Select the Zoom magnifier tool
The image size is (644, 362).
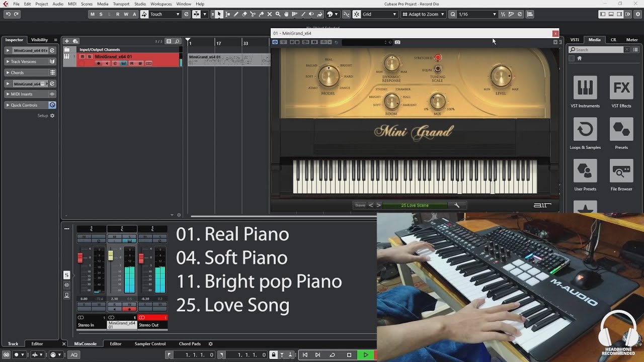(x=278, y=14)
